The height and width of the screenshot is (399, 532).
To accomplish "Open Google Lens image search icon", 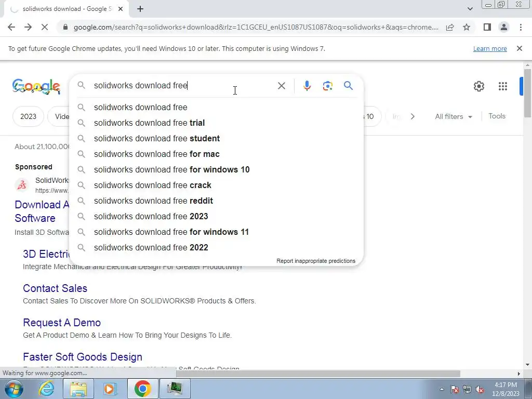I will tap(327, 86).
